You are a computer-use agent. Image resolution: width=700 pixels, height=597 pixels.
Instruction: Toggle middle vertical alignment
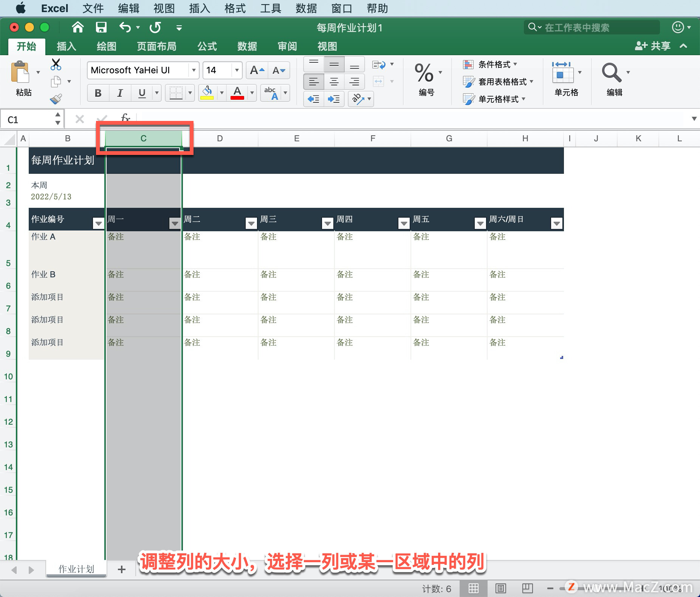tap(334, 64)
